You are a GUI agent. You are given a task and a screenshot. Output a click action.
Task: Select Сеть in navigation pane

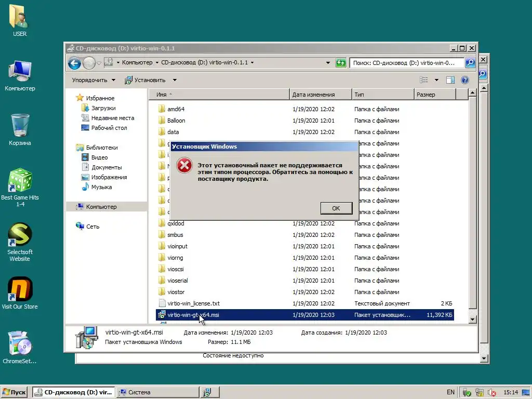pyautogui.click(x=92, y=227)
